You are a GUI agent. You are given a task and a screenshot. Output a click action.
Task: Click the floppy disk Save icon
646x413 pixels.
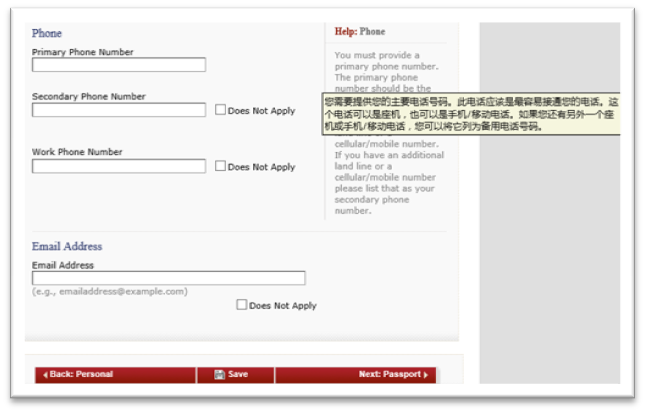tap(219, 375)
